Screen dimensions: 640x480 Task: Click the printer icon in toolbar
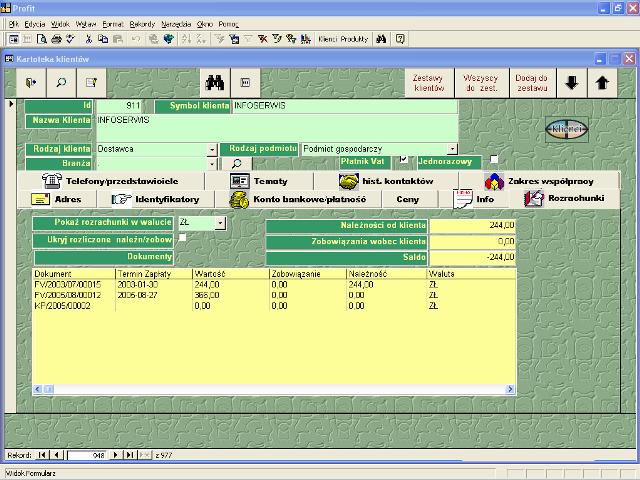pyautogui.click(x=56, y=39)
